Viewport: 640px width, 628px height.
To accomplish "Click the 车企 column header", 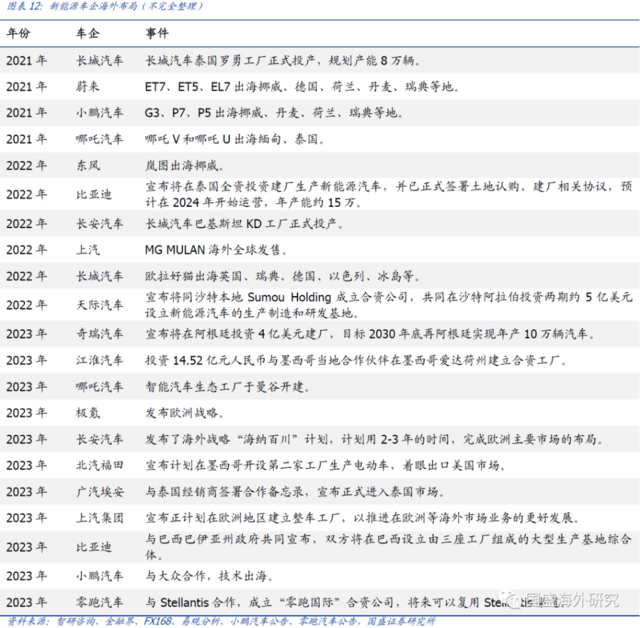I will click(x=88, y=33).
